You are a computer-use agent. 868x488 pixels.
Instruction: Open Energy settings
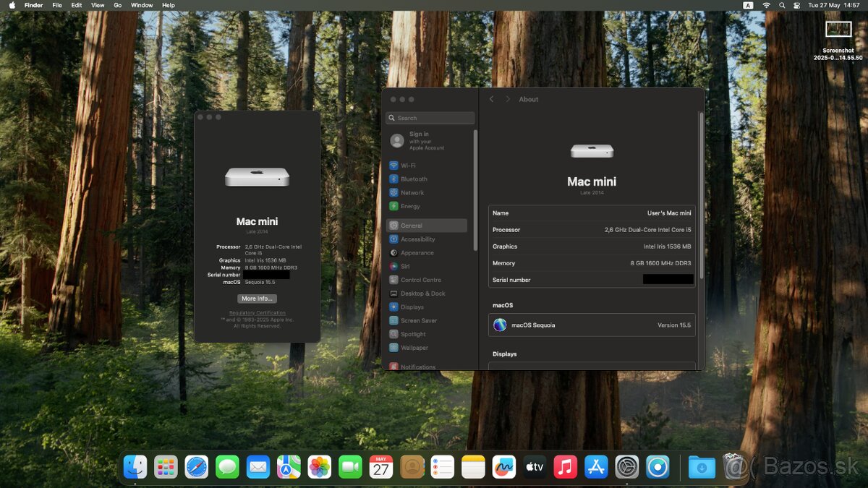[412, 206]
